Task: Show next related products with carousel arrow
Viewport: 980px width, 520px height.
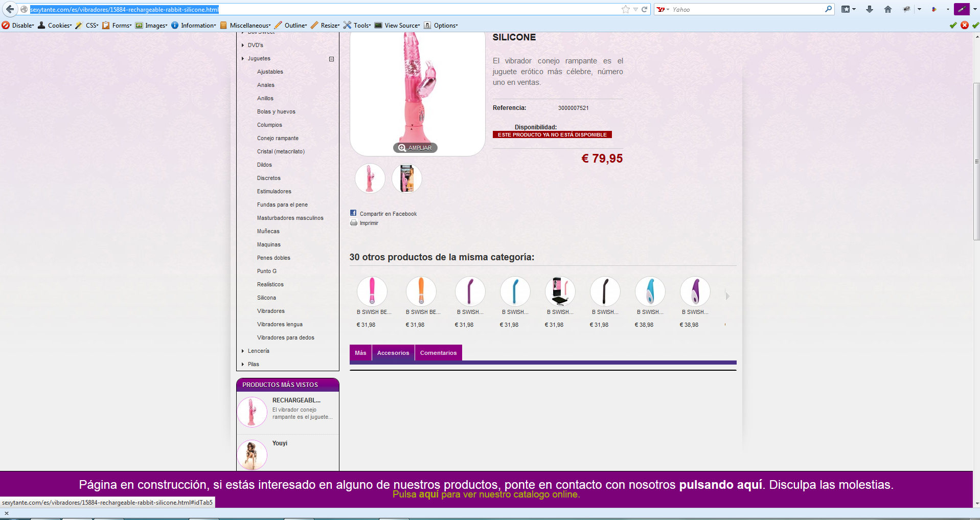Action: (x=727, y=296)
